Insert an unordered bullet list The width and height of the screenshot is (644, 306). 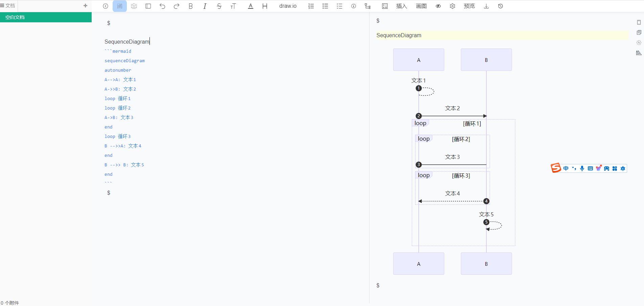[325, 6]
